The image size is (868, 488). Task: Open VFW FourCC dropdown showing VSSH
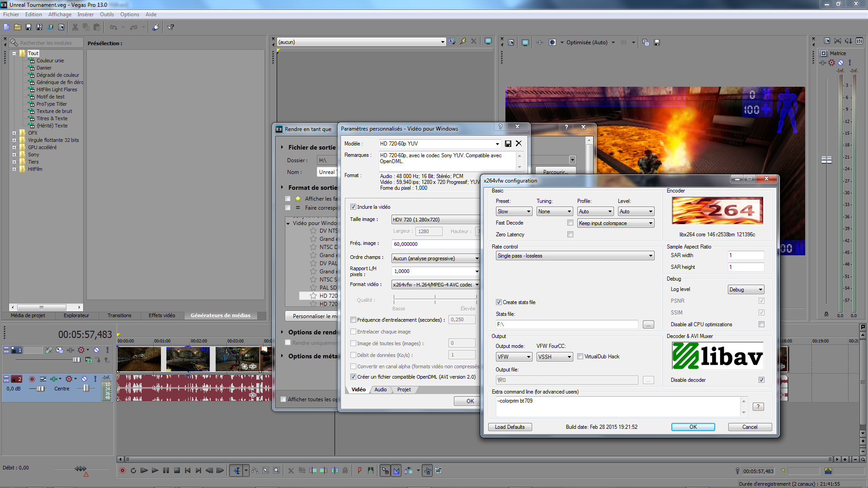555,357
